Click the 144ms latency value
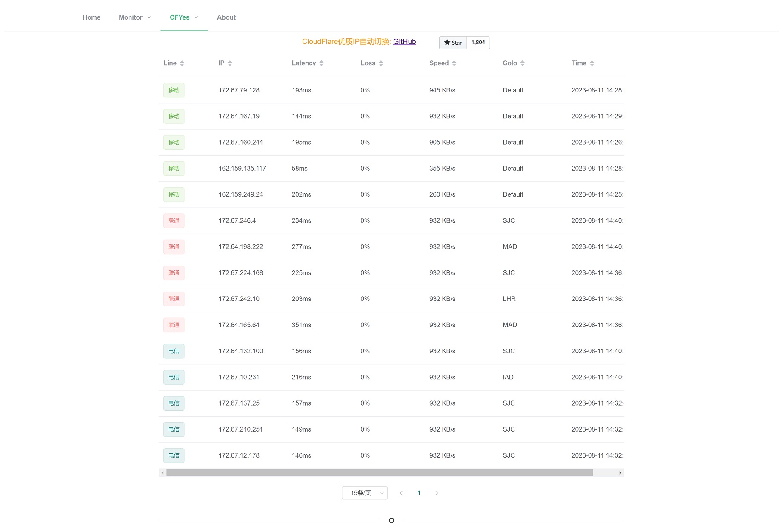Screen dimensions: 783x532 301,116
